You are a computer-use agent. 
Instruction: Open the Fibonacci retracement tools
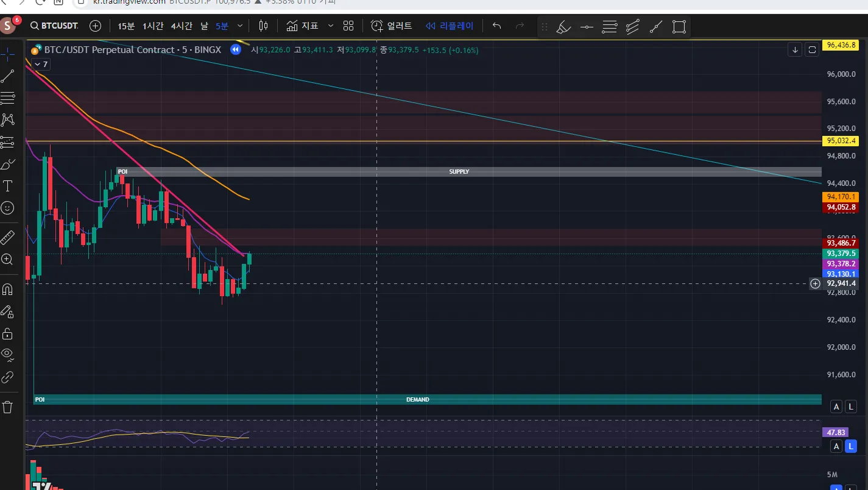tap(8, 98)
